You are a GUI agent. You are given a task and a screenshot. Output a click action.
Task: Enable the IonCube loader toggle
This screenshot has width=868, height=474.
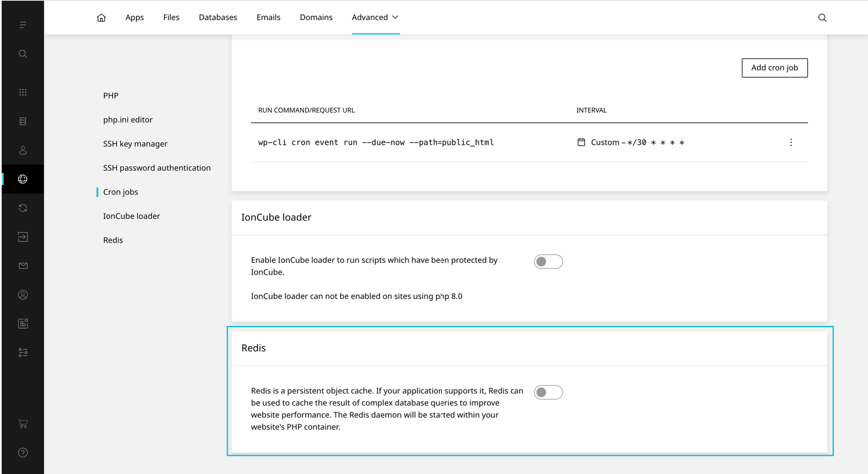coord(548,261)
